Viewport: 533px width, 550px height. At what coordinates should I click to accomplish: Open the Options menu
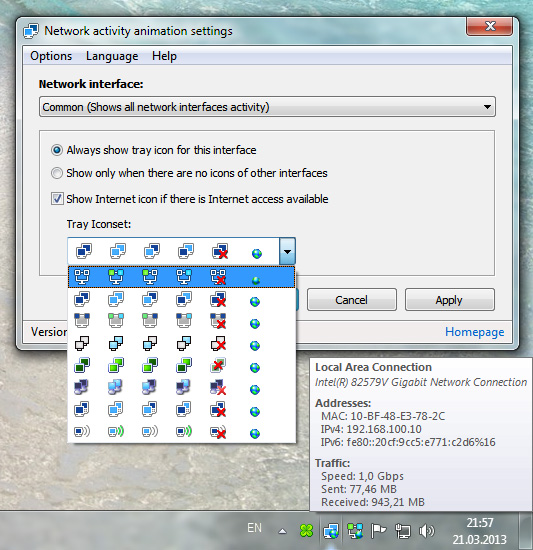click(x=51, y=56)
